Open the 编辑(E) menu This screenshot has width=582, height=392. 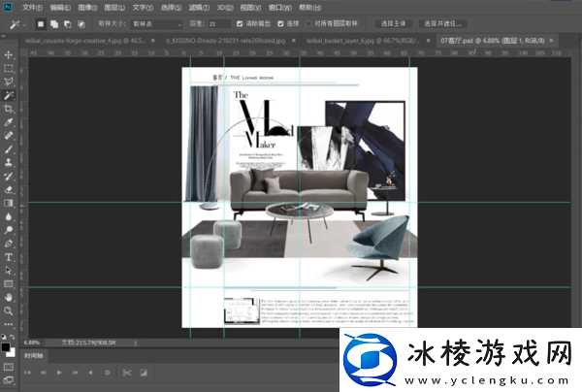60,8
